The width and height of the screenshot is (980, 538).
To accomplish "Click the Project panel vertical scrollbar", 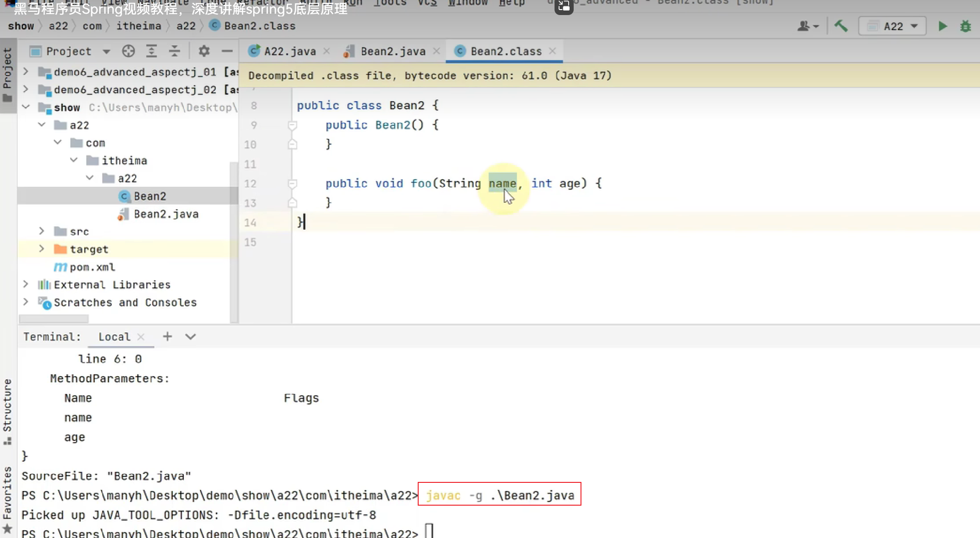I will [234, 242].
